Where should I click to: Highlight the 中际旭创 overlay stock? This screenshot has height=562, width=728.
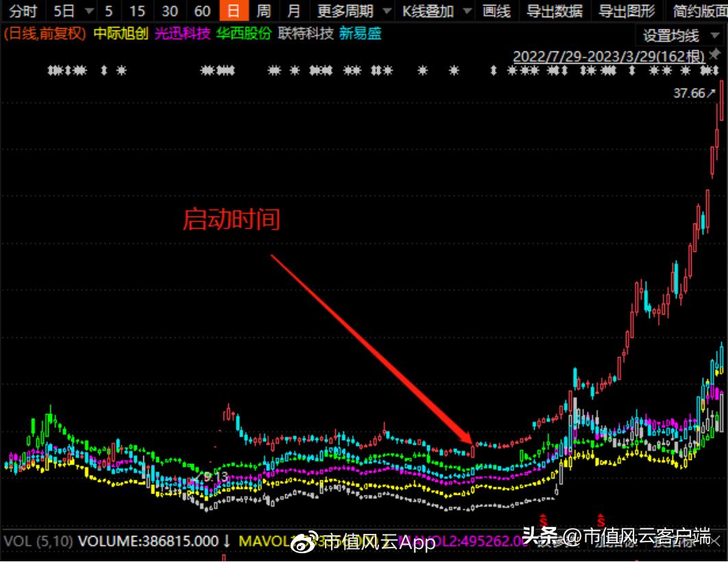(x=119, y=32)
